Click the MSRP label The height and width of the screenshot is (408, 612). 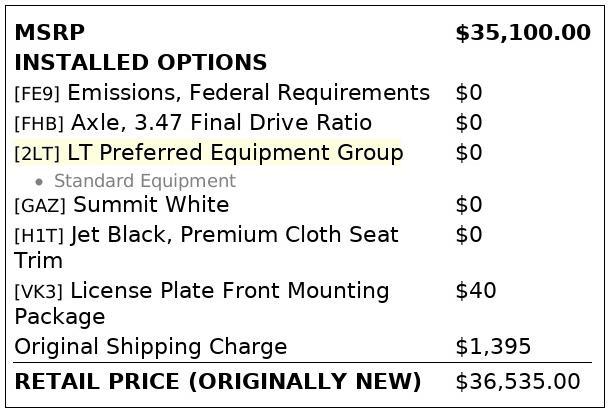(x=49, y=33)
